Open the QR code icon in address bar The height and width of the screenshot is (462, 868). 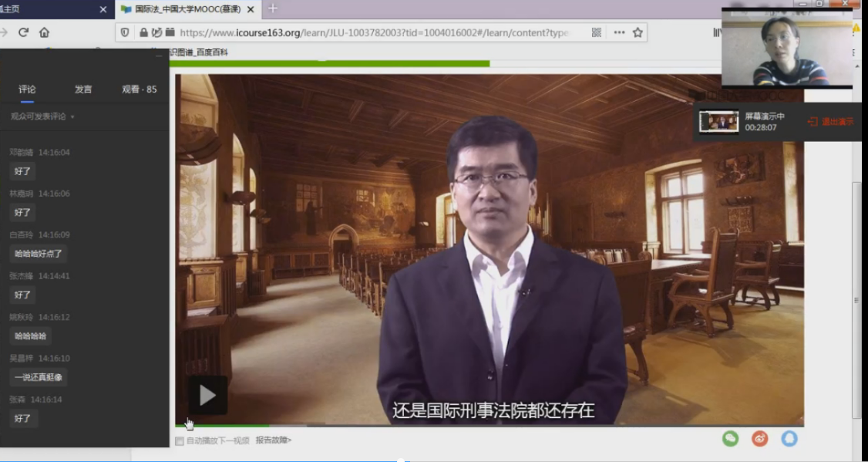click(596, 32)
